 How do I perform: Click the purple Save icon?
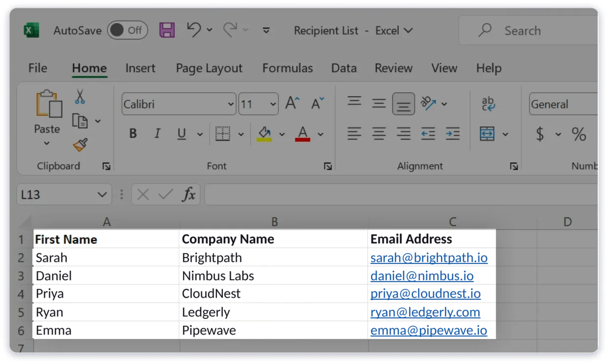(x=167, y=30)
